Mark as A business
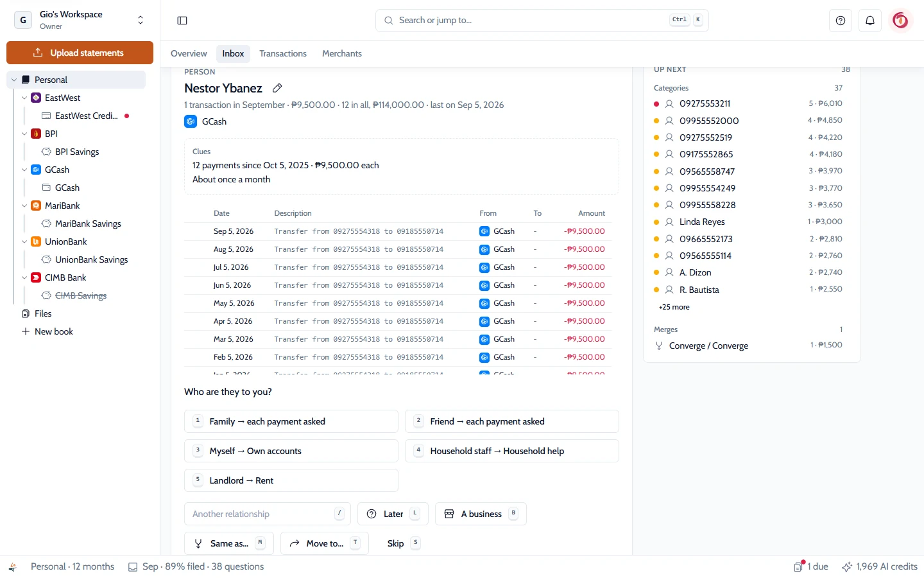This screenshot has width=924, height=578. (481, 514)
